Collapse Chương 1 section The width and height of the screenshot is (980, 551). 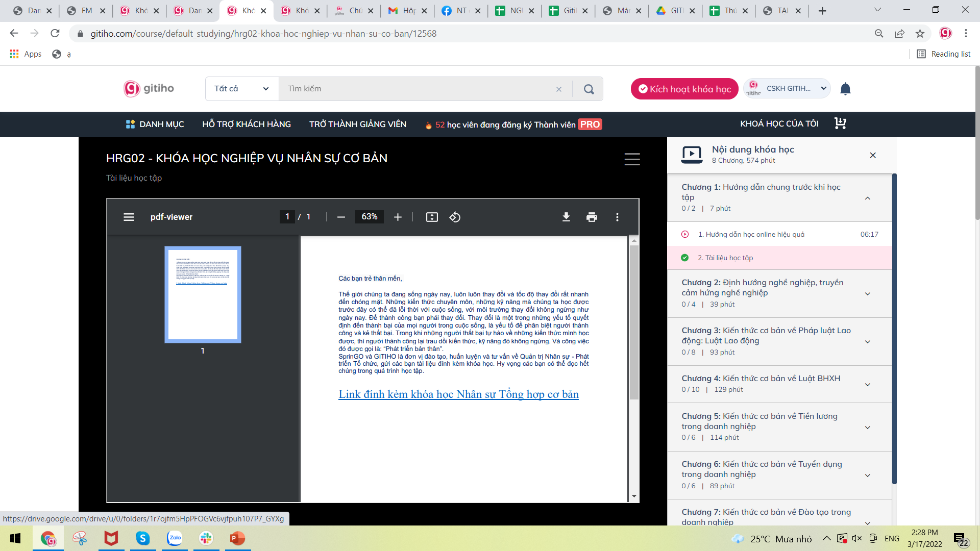pyautogui.click(x=868, y=198)
